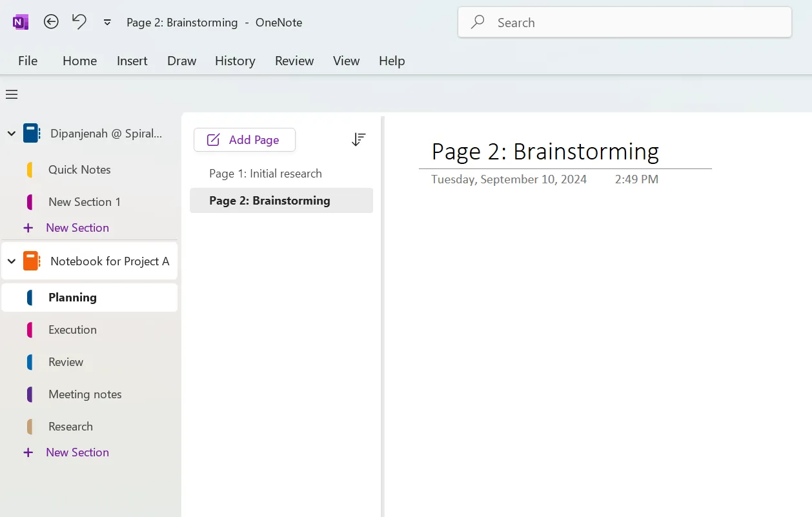Select the Dipanjenah @ Spiral... notebook name
The image size is (812, 517).
coord(107,134)
